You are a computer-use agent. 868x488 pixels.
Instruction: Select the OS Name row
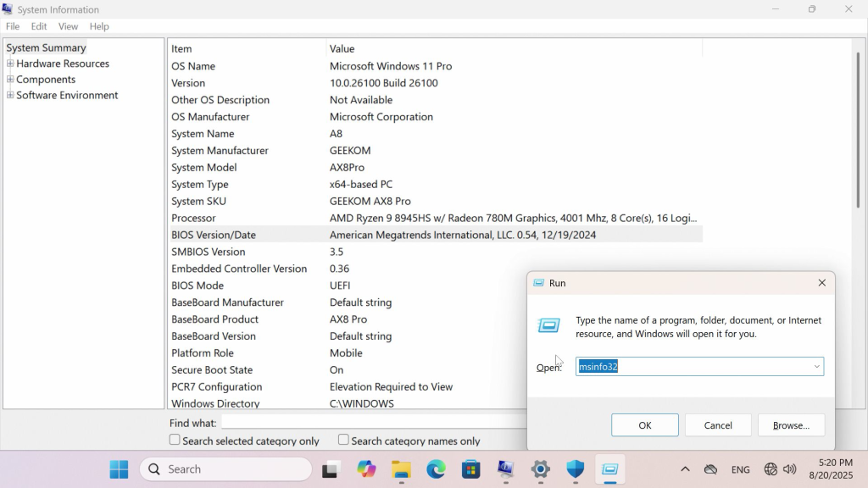click(x=435, y=66)
